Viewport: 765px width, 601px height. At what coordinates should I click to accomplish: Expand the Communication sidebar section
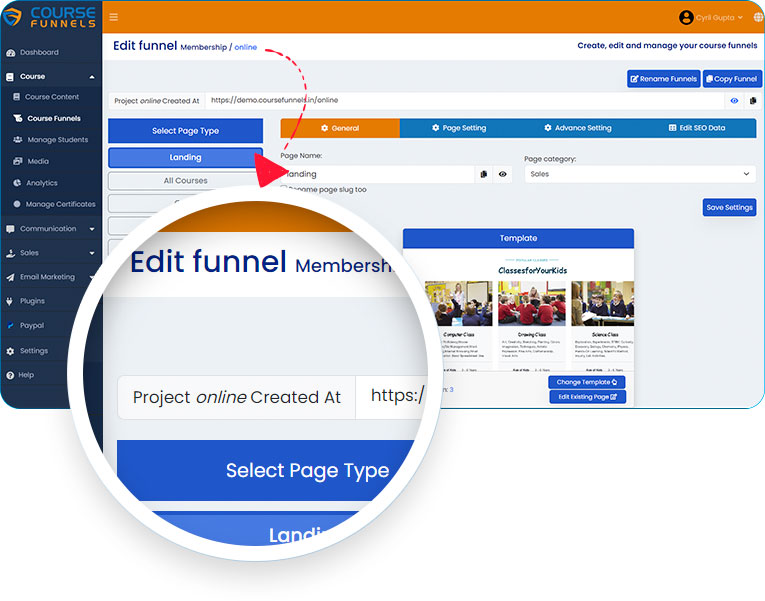[92, 229]
